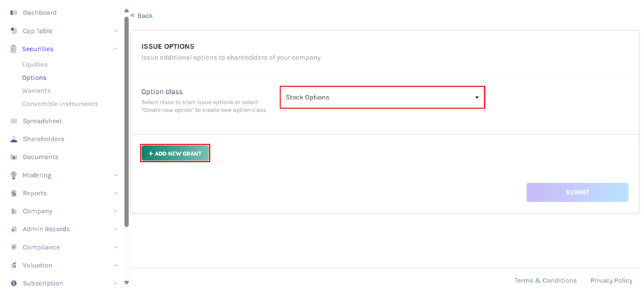Click the sidebar scrollbar down arrow
This screenshot has height=292, width=644.
tap(126, 282)
